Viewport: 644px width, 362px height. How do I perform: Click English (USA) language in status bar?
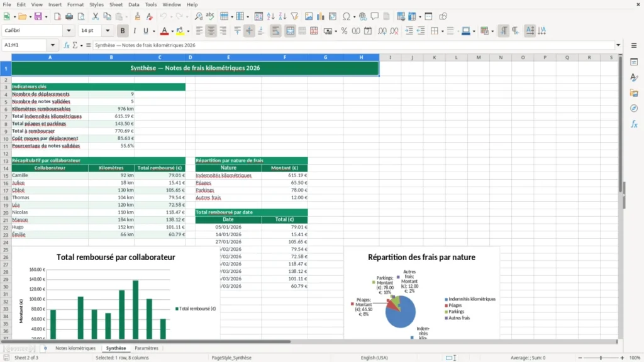tap(374, 358)
